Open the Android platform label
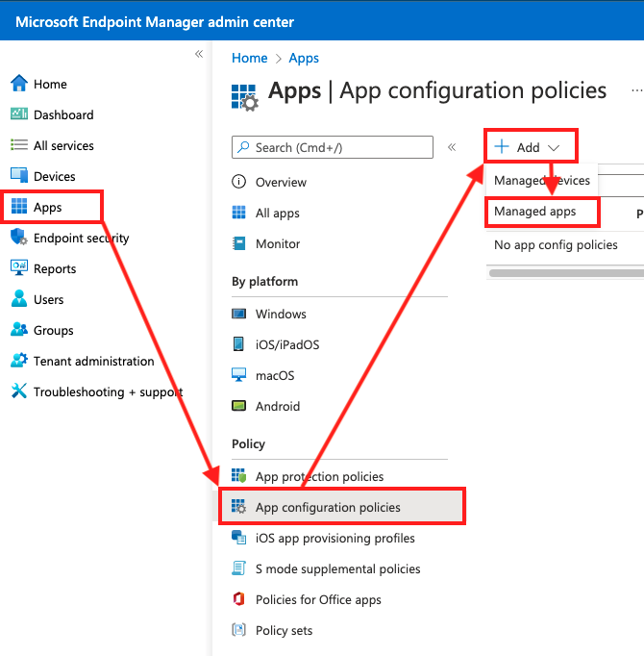 278,406
